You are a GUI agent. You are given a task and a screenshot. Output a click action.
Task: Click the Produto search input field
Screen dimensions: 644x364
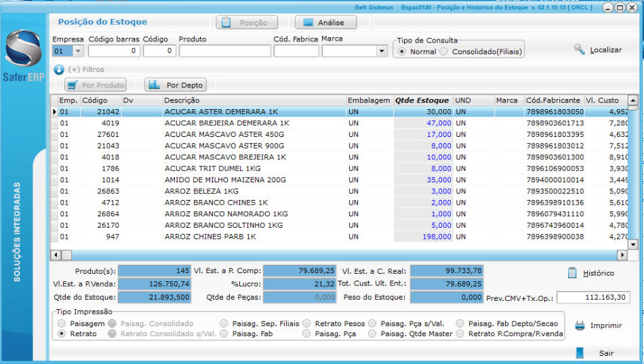(x=224, y=51)
